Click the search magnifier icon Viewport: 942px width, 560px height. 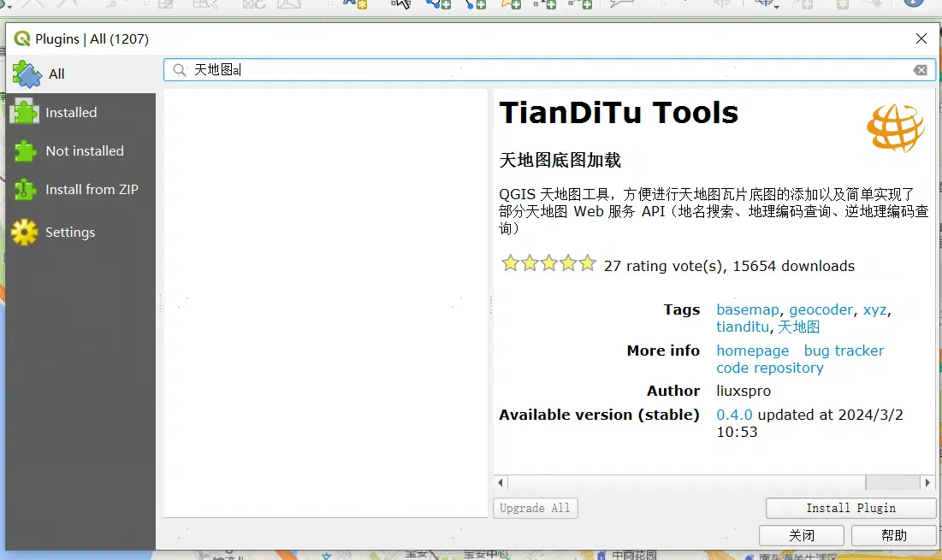[x=179, y=70]
